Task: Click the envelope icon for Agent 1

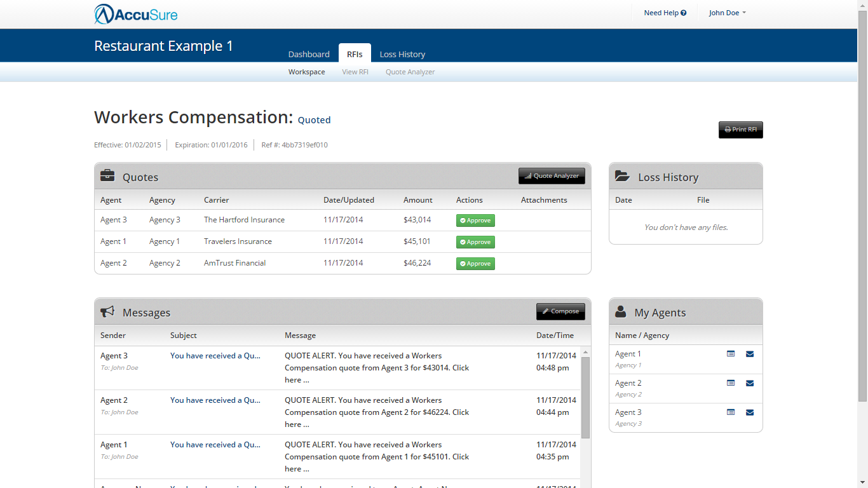Action: pos(750,354)
